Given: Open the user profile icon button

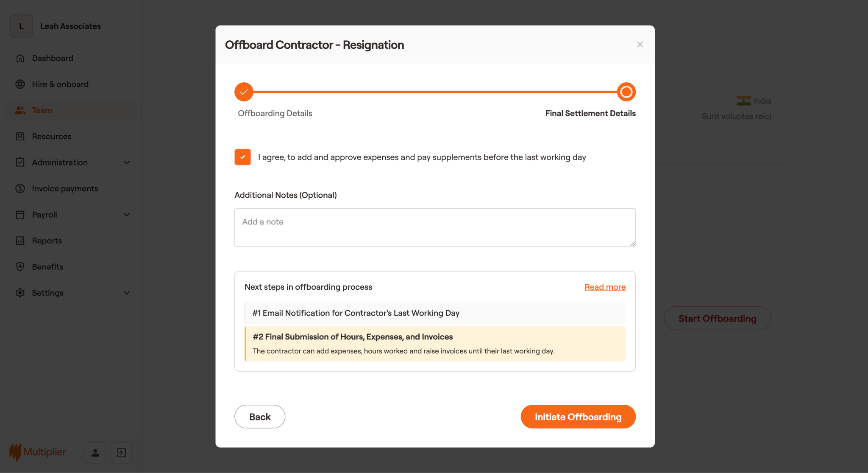Looking at the screenshot, I should click(95, 453).
